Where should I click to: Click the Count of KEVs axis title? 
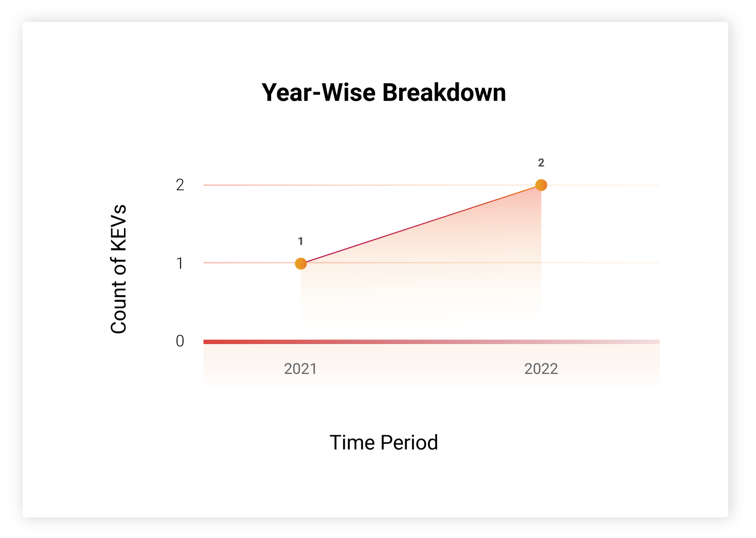(118, 269)
